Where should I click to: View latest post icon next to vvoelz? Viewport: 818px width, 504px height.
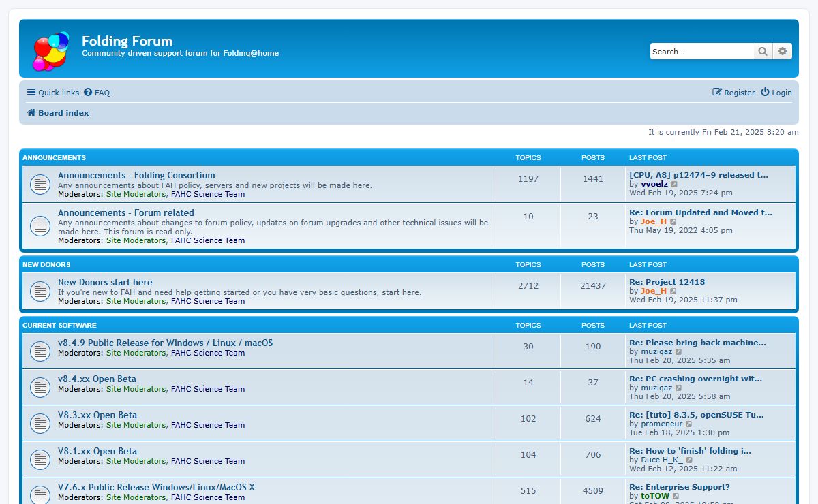pyautogui.click(x=675, y=185)
